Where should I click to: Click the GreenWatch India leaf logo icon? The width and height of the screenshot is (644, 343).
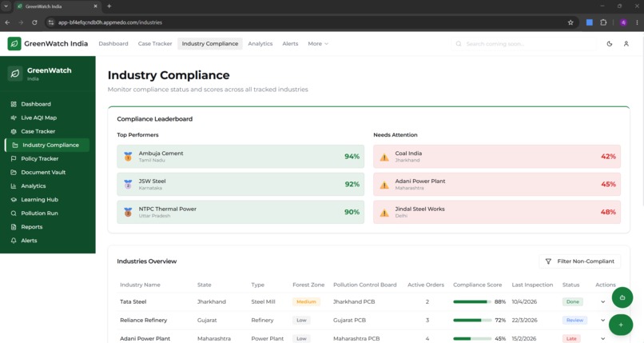14,43
